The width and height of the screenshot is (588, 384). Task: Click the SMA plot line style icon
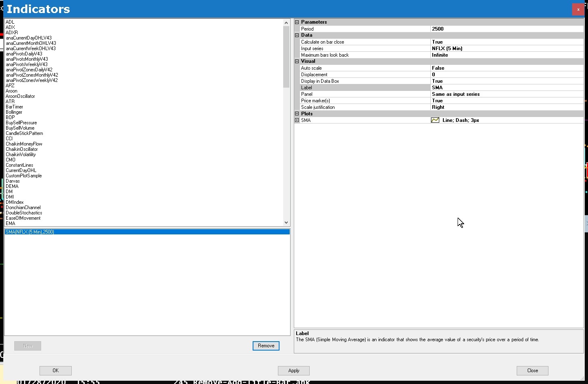point(435,120)
